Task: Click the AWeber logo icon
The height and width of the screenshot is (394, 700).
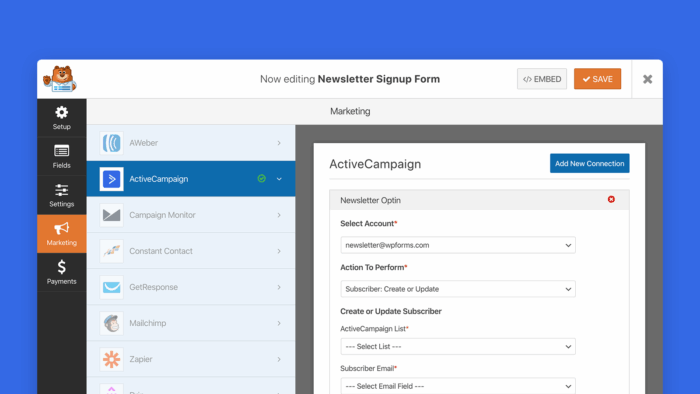Action: tap(112, 143)
